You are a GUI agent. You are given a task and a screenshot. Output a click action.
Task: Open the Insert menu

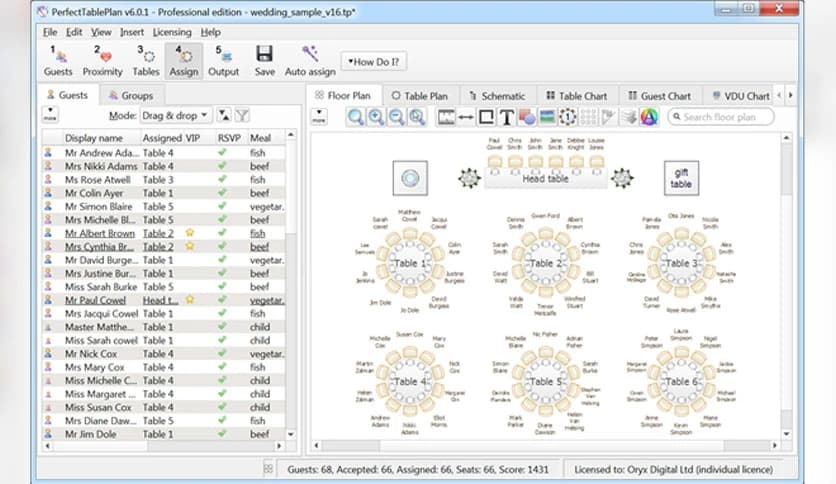(x=132, y=32)
